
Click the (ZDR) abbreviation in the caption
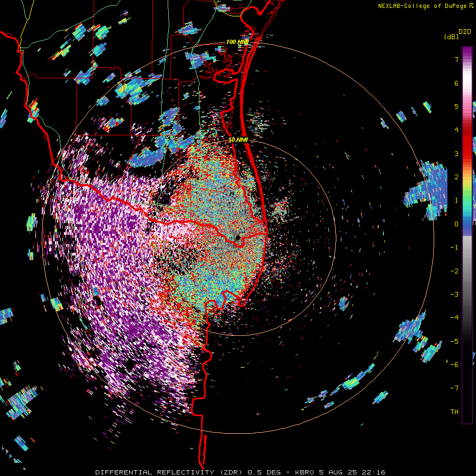tap(231, 472)
